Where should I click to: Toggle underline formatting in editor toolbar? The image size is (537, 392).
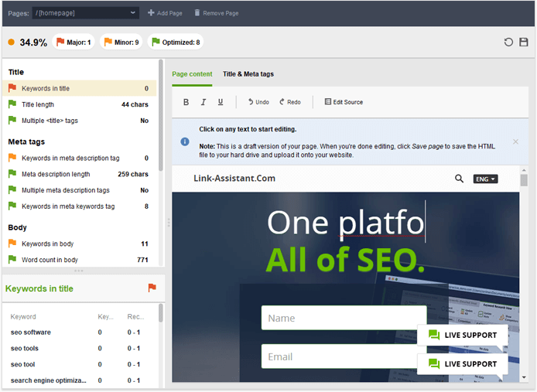point(221,102)
